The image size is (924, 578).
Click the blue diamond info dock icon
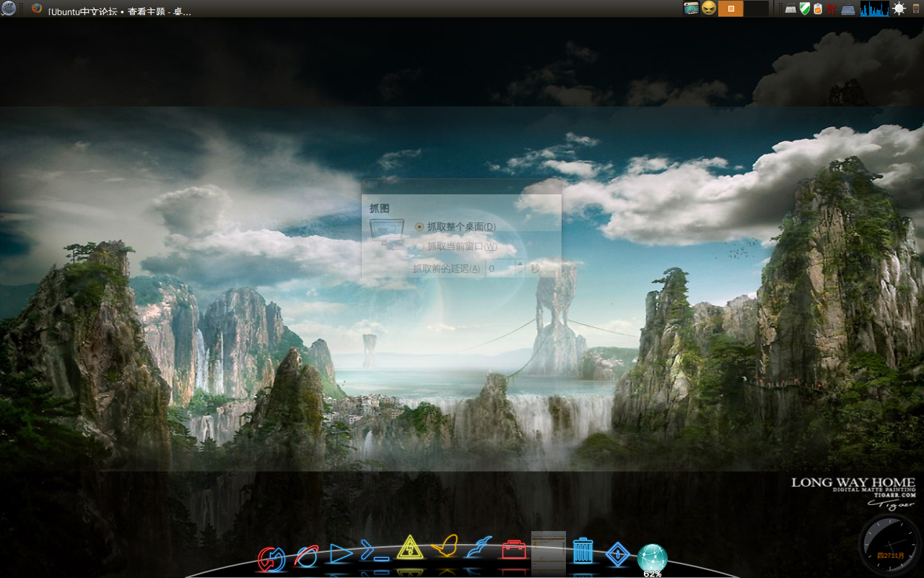click(x=618, y=554)
